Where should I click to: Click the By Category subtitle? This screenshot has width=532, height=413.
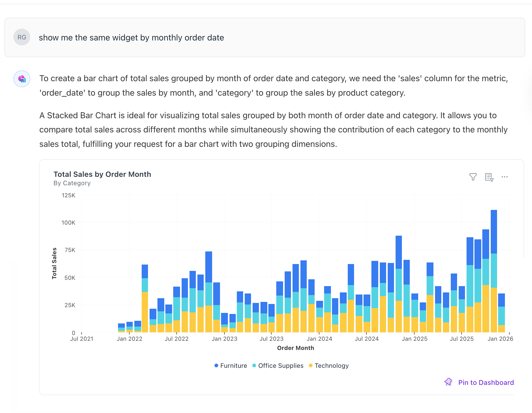(72, 183)
